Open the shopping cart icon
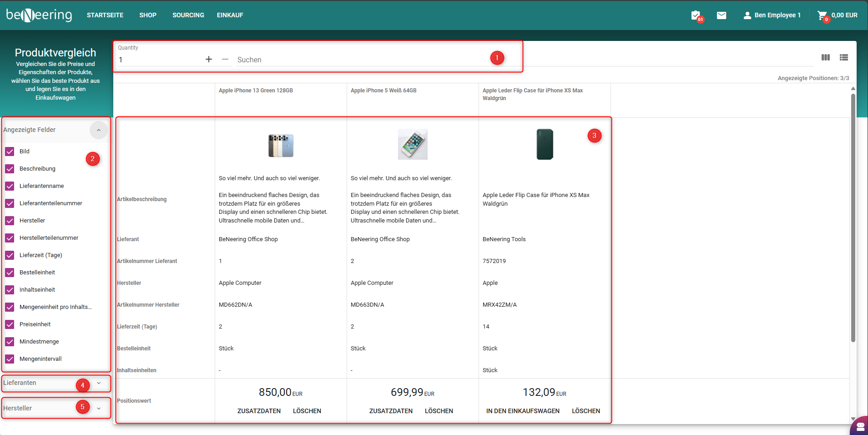 click(822, 15)
